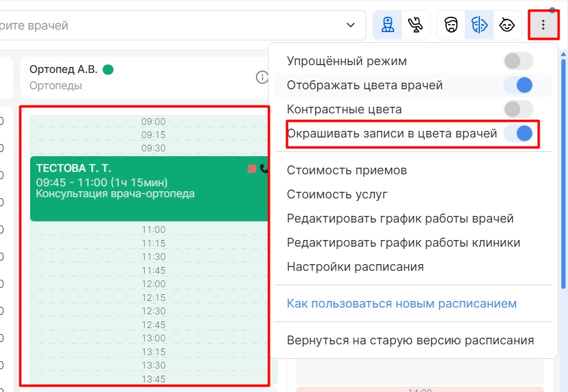Click phone icon on ТЕСТОВА appointment
Image resolution: width=568 pixels, height=392 pixels.
264,168
